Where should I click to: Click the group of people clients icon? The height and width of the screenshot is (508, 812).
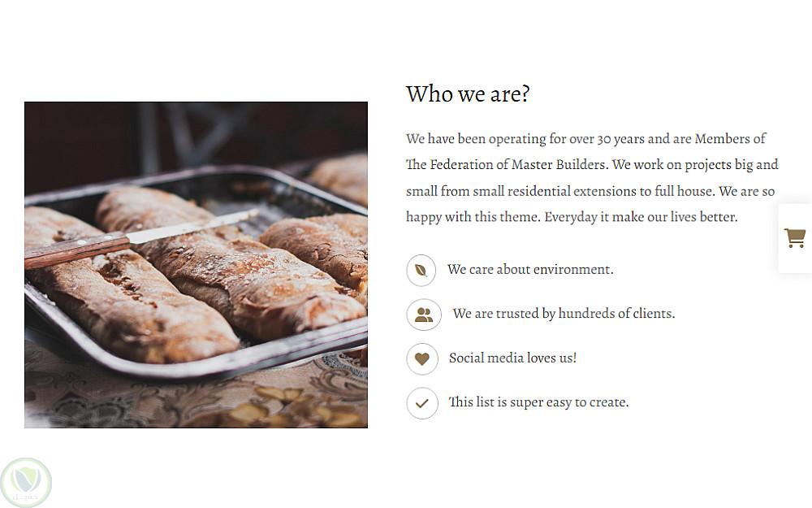424,315
